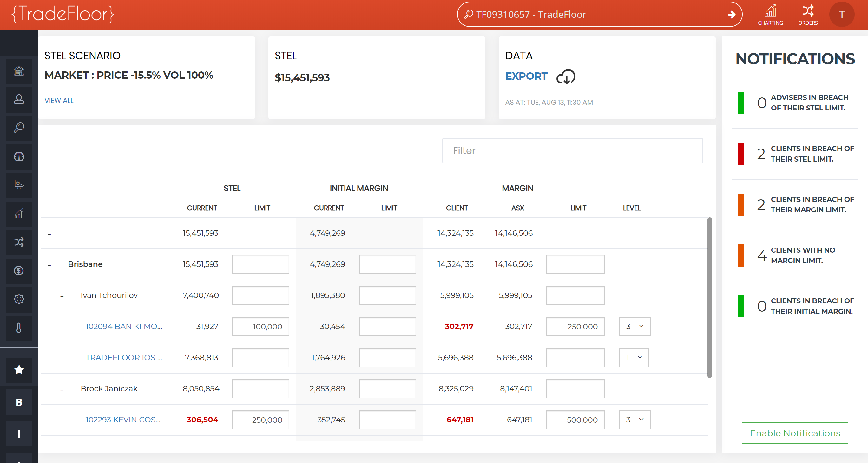Open level dropdown for TRADEFLOOR IOS
The height and width of the screenshot is (463, 868).
pos(634,357)
